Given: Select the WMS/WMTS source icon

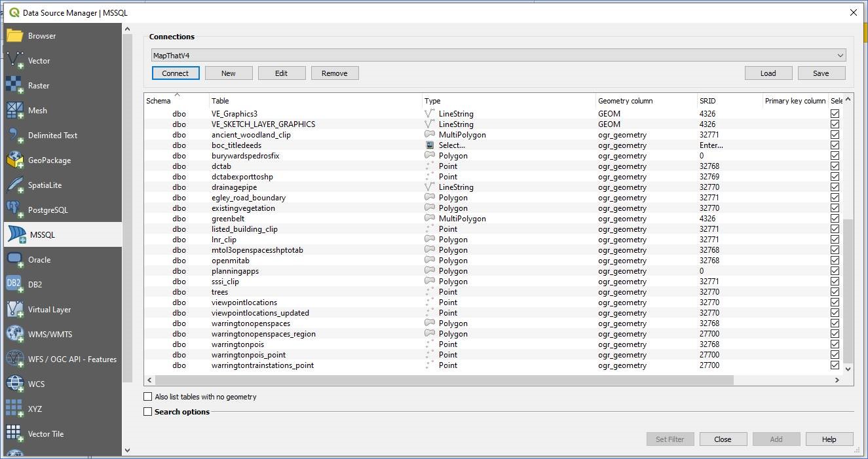Looking at the screenshot, I should (x=15, y=335).
